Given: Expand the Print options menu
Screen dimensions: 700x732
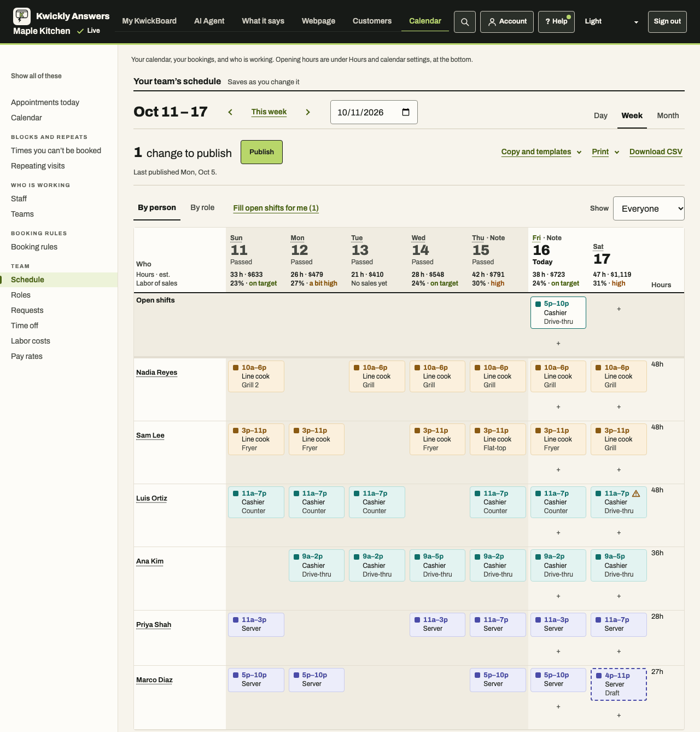Looking at the screenshot, I should tap(605, 152).
